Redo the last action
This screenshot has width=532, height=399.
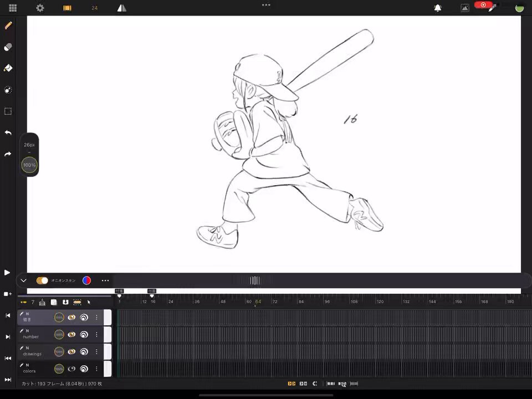8,154
